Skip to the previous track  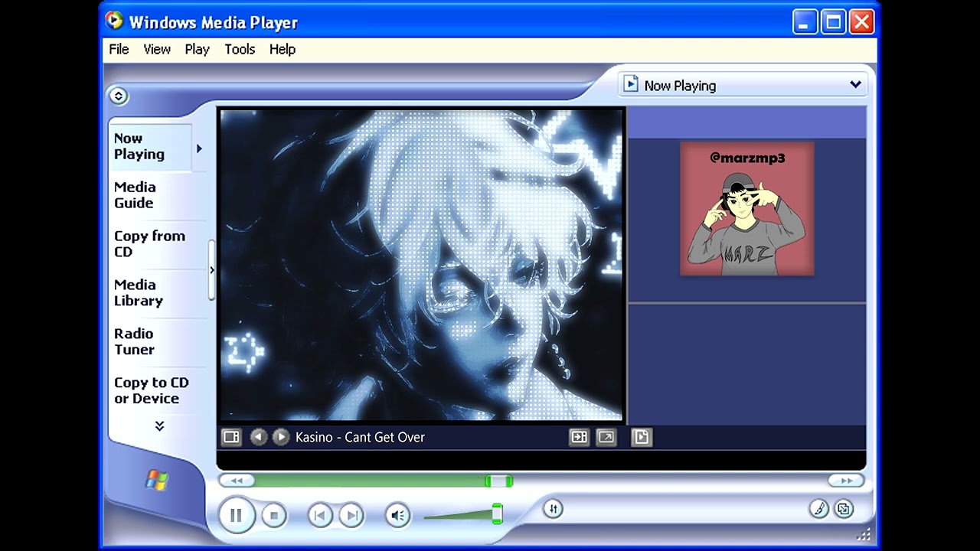320,516
